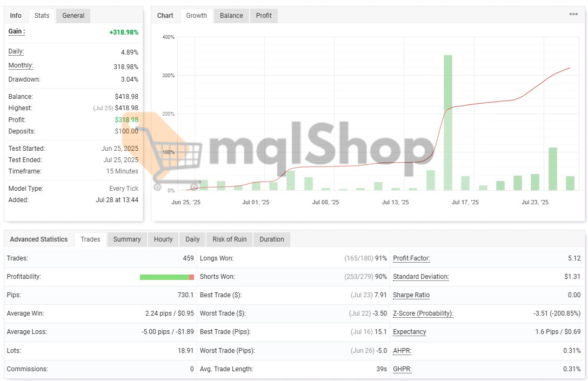Switch to the Stats tab
The height and width of the screenshot is (381, 588).
click(42, 16)
